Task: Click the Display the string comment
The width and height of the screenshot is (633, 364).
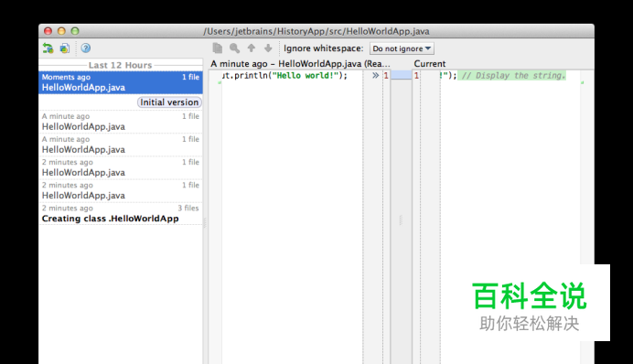Action: tap(513, 76)
